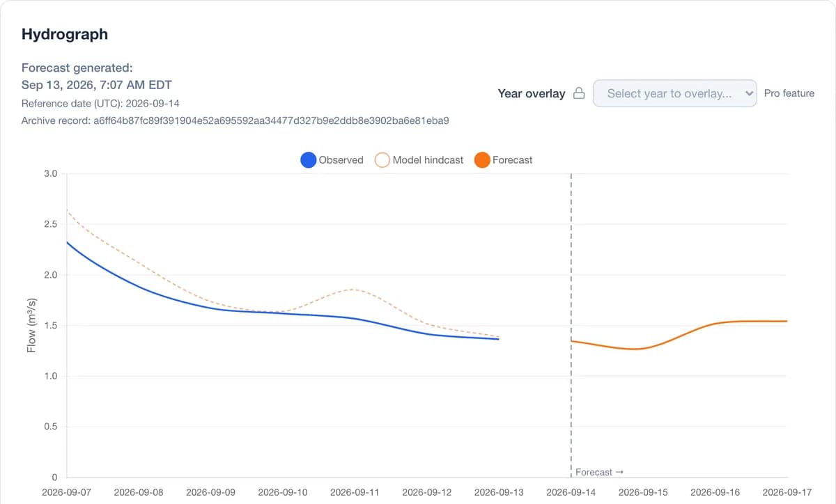Toggle the Model hindcast legend entry
836x504 pixels.
tap(419, 160)
